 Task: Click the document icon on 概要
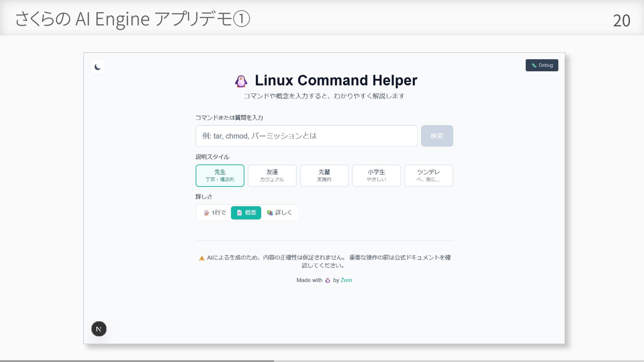click(239, 213)
